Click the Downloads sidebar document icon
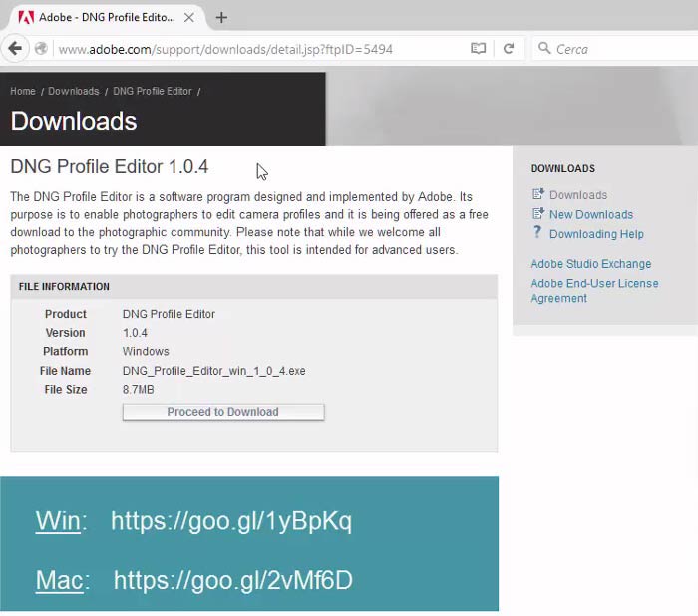This screenshot has height=616, width=698. pyautogui.click(x=538, y=194)
